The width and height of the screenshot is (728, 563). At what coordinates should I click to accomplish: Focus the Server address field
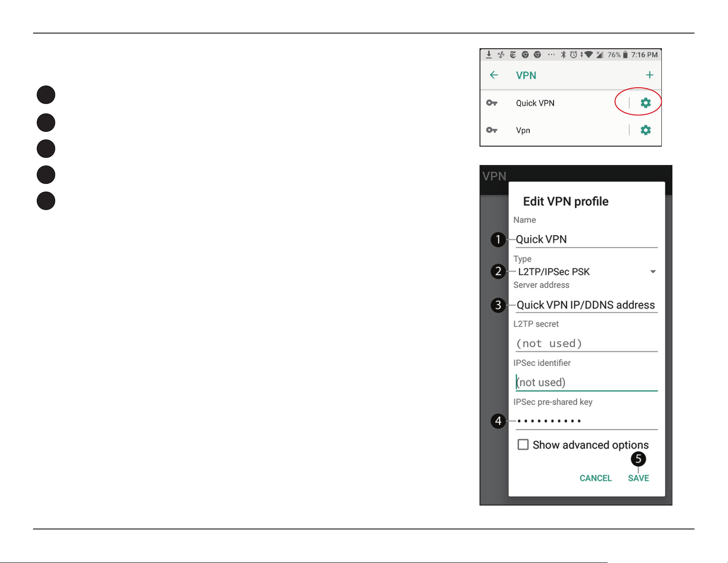tap(587, 305)
